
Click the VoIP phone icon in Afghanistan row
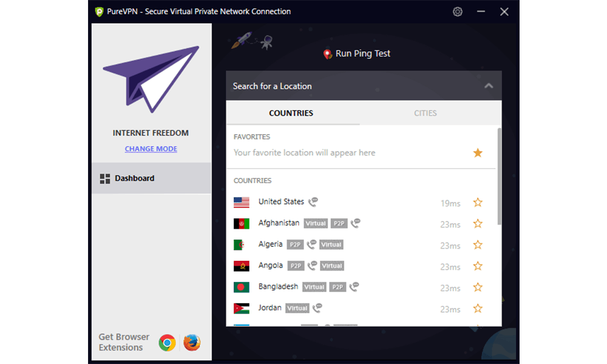(355, 223)
